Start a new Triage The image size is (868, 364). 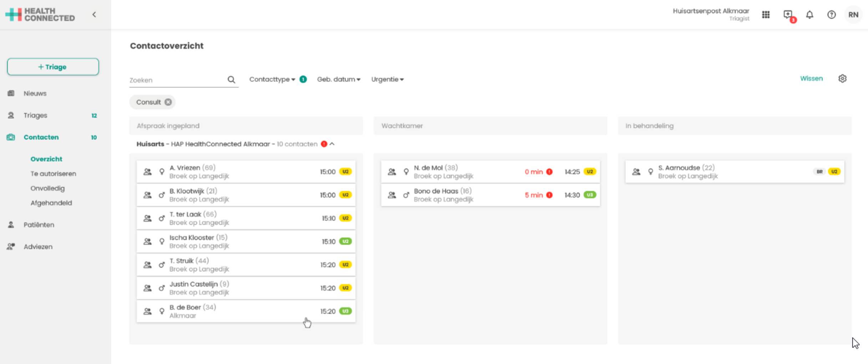(x=53, y=67)
